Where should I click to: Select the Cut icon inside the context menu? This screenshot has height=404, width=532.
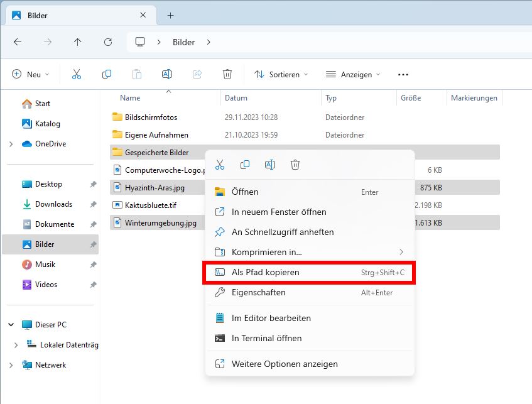coord(220,164)
